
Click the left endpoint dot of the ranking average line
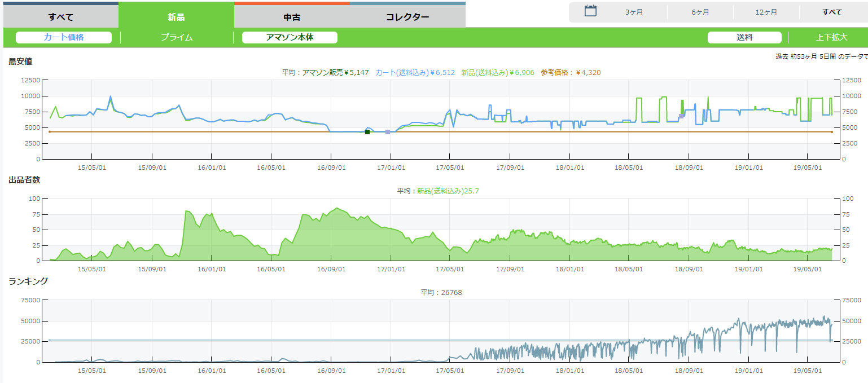point(50,340)
